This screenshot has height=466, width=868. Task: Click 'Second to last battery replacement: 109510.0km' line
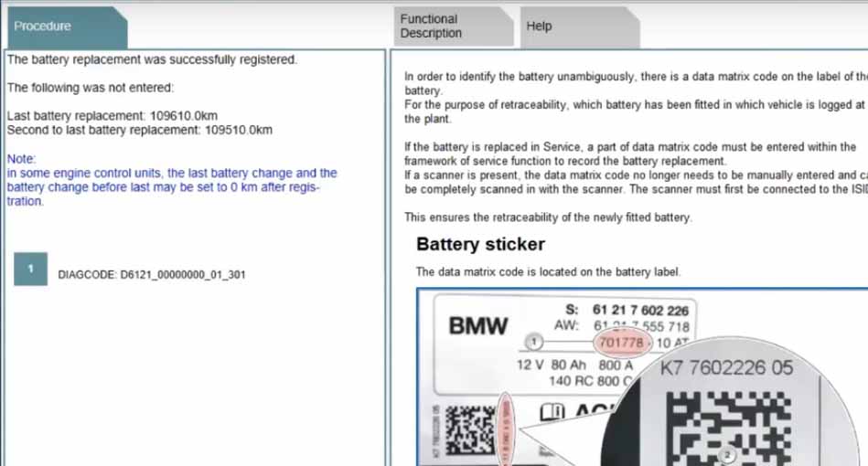(140, 131)
